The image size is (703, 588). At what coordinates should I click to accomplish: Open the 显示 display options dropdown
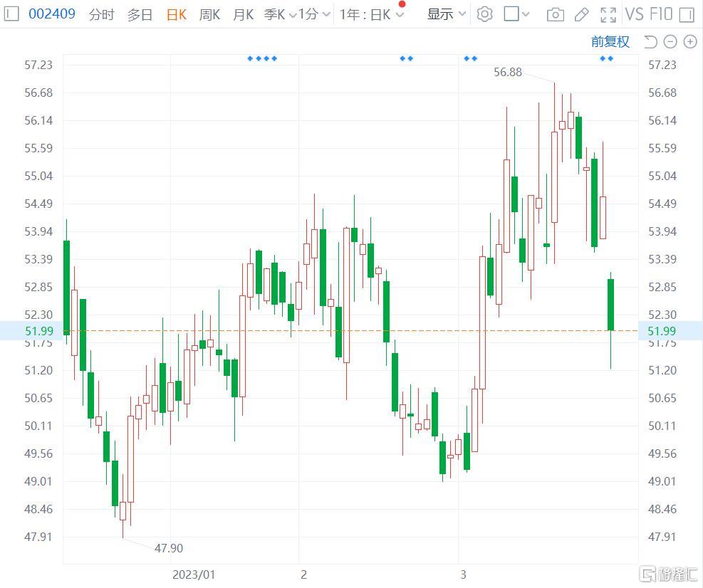[x=447, y=14]
